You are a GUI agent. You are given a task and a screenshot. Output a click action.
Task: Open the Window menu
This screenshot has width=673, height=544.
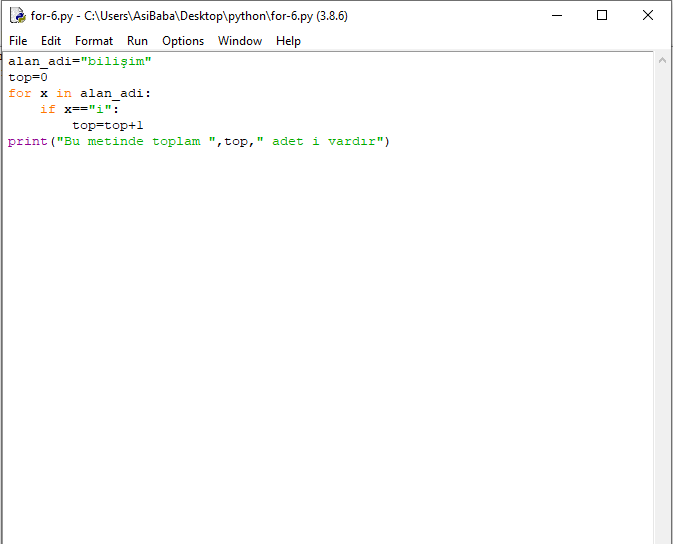point(240,41)
